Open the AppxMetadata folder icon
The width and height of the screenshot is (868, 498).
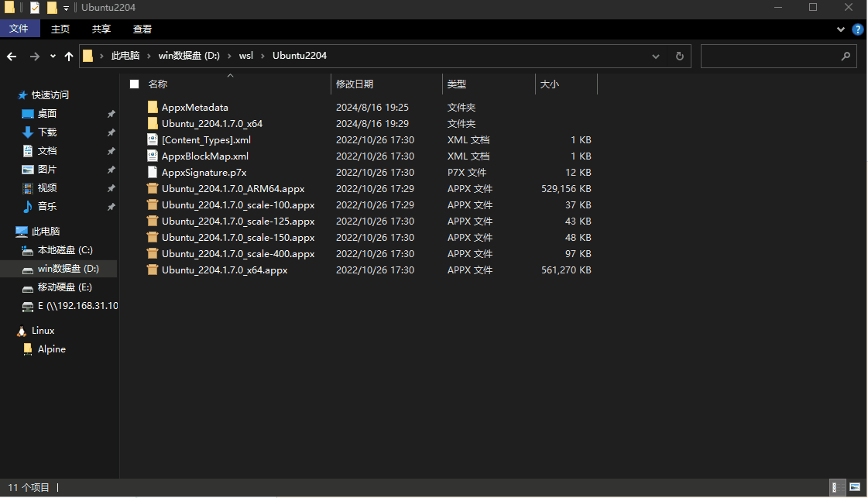point(153,107)
